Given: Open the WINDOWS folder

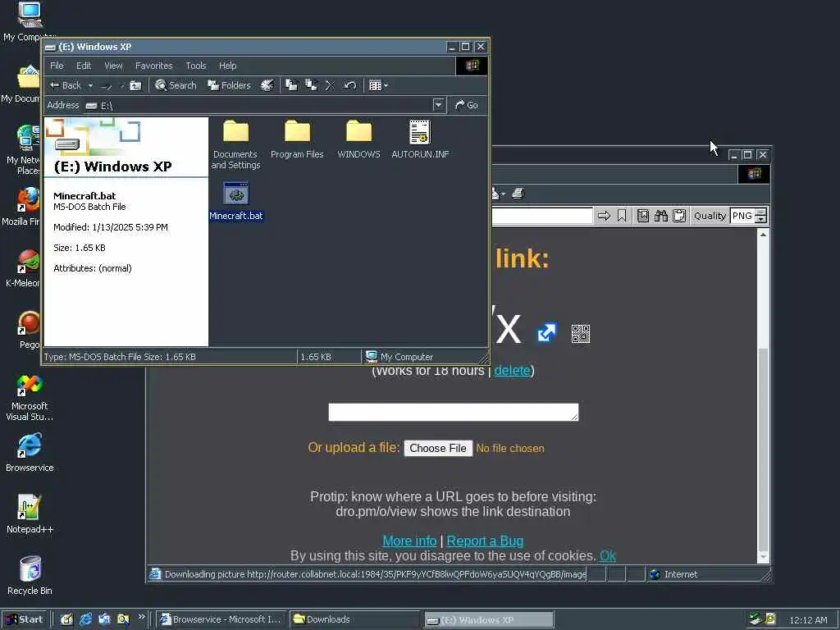Looking at the screenshot, I should [359, 139].
